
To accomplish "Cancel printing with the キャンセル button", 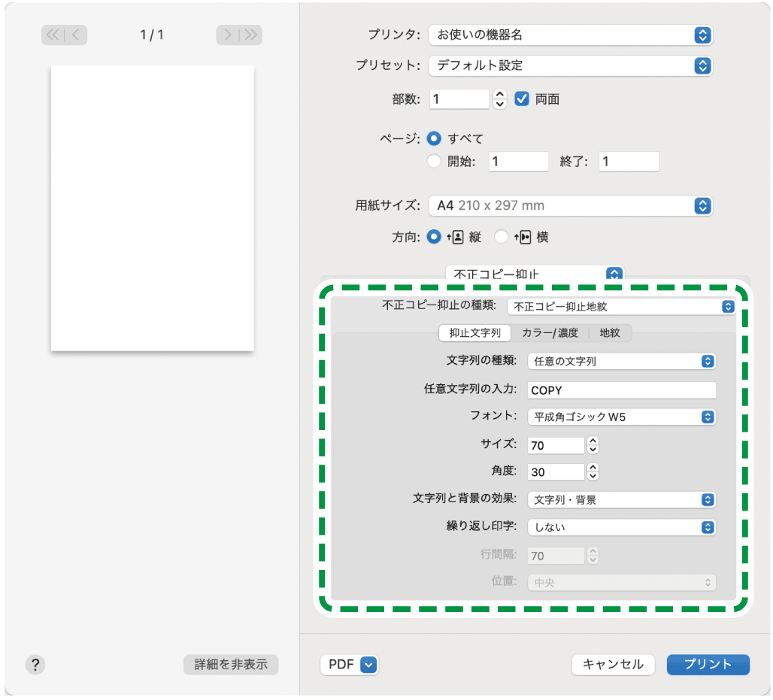I will point(613,665).
